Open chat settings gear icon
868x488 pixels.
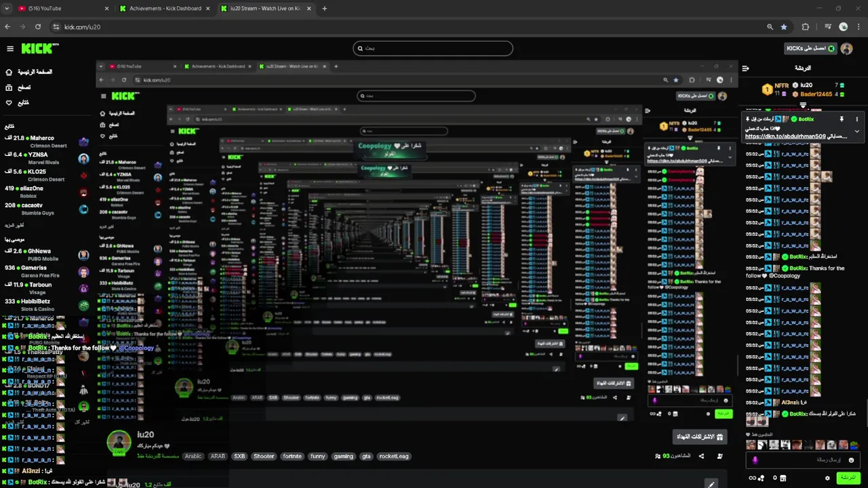(827, 478)
